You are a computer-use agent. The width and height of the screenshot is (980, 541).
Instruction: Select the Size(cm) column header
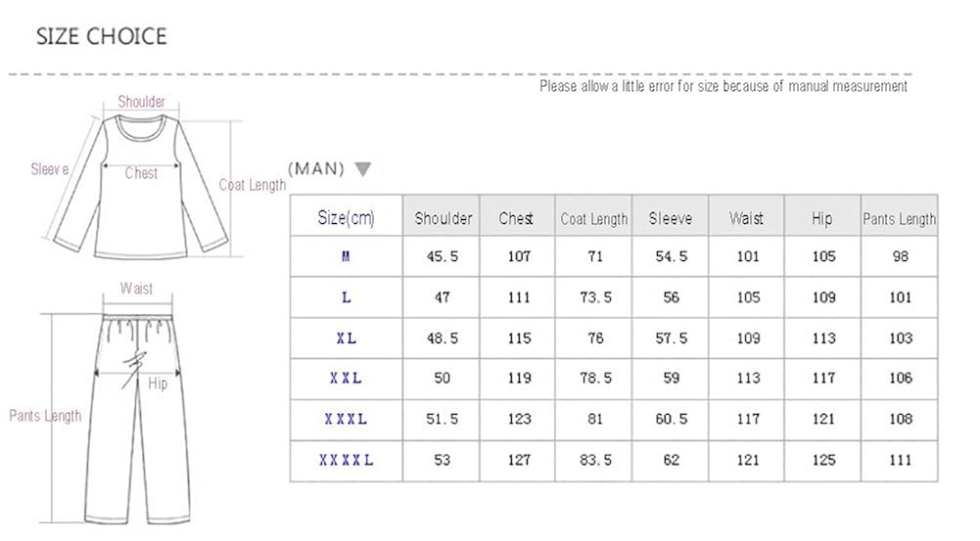click(347, 218)
